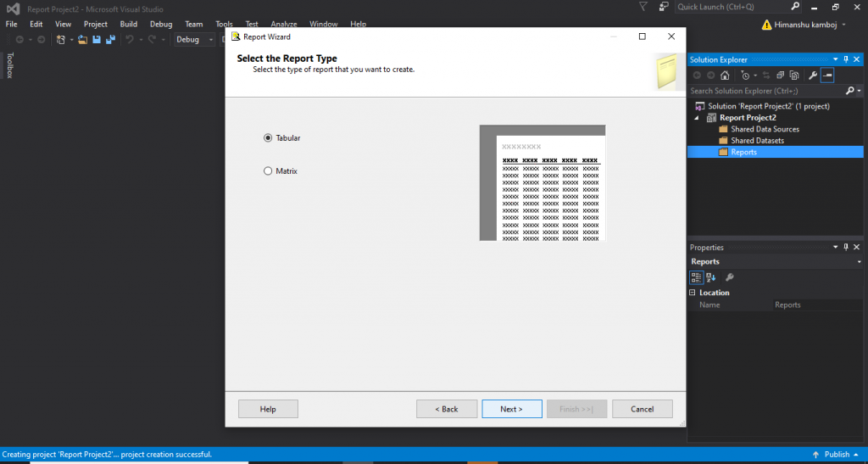Click the notifications flag icon in title bar
Image resolution: width=868 pixels, height=464 pixels.
coord(642,7)
